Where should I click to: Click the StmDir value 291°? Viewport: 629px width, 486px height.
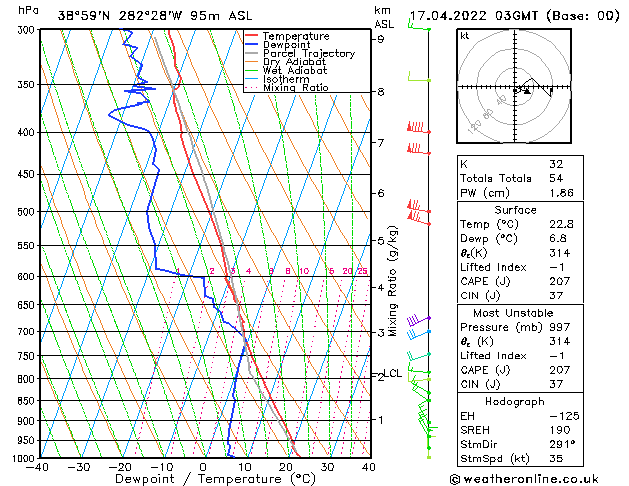[x=560, y=444]
